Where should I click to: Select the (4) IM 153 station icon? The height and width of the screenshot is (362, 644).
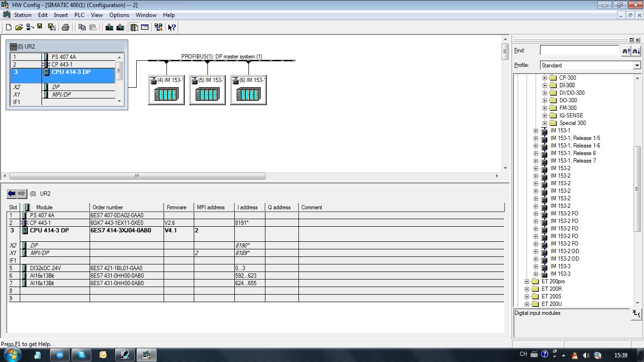166,90
